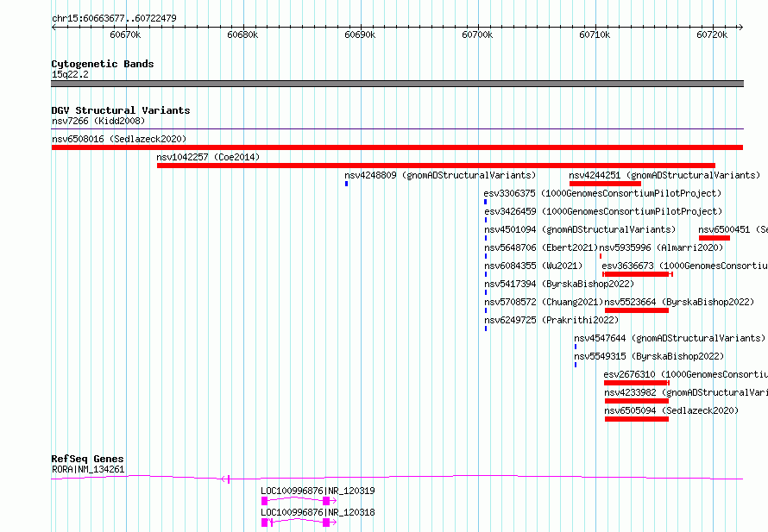Open the nsv6500451 variant label

(733, 229)
